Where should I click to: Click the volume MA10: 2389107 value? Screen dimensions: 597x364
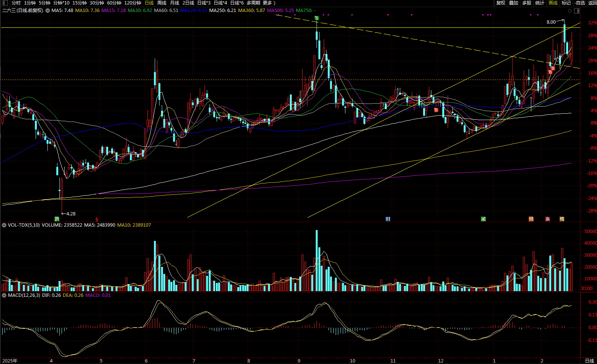tap(134, 225)
